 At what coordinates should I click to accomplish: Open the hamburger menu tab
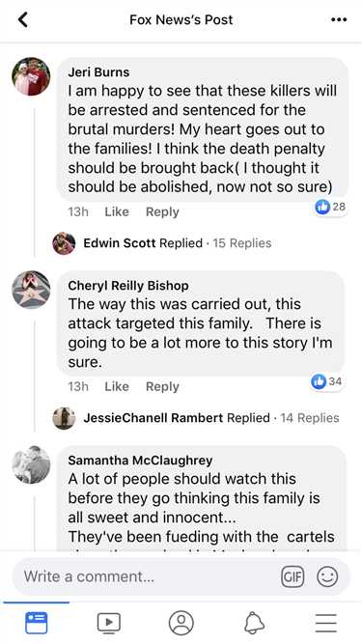pos(326,623)
